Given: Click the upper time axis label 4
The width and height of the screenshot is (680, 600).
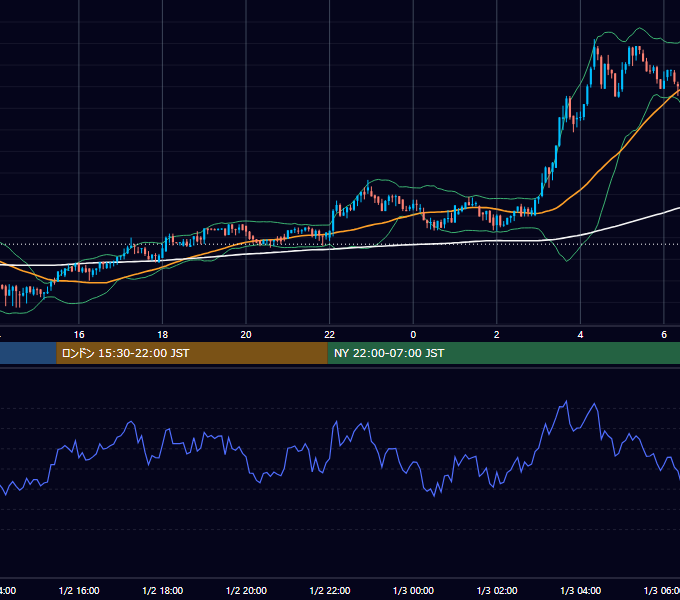Looking at the screenshot, I should tap(580, 334).
